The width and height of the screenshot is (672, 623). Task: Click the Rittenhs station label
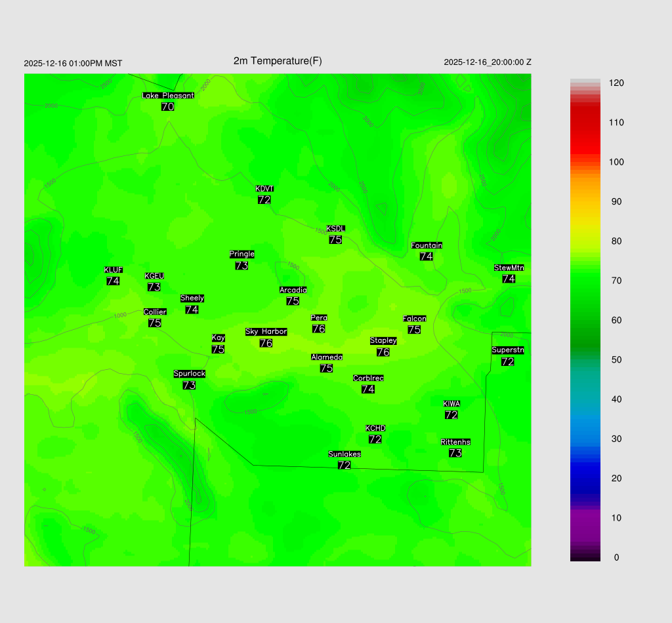point(455,442)
